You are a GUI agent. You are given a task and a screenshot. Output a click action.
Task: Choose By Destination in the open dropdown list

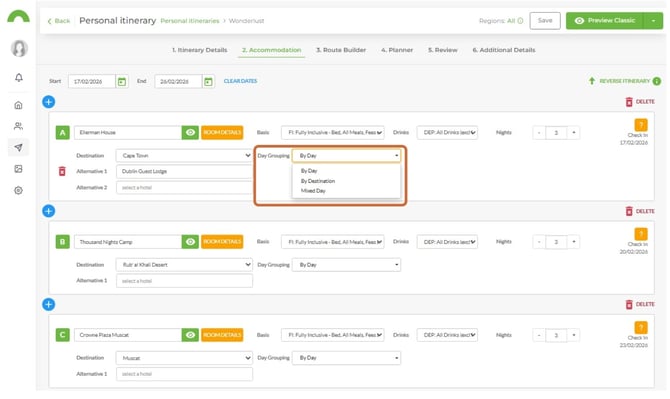[318, 181]
